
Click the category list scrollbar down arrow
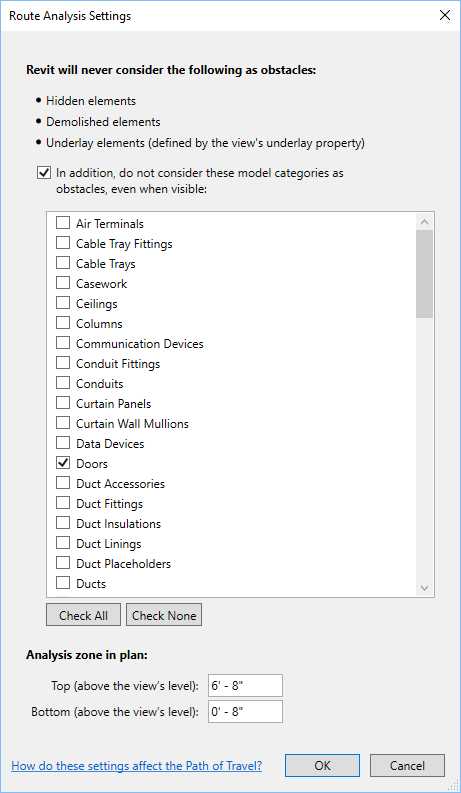click(x=425, y=588)
